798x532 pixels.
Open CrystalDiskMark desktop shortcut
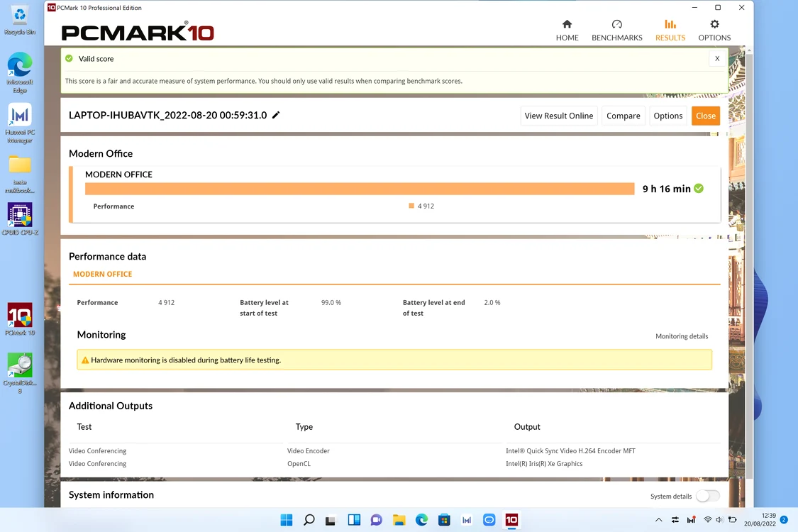click(20, 372)
